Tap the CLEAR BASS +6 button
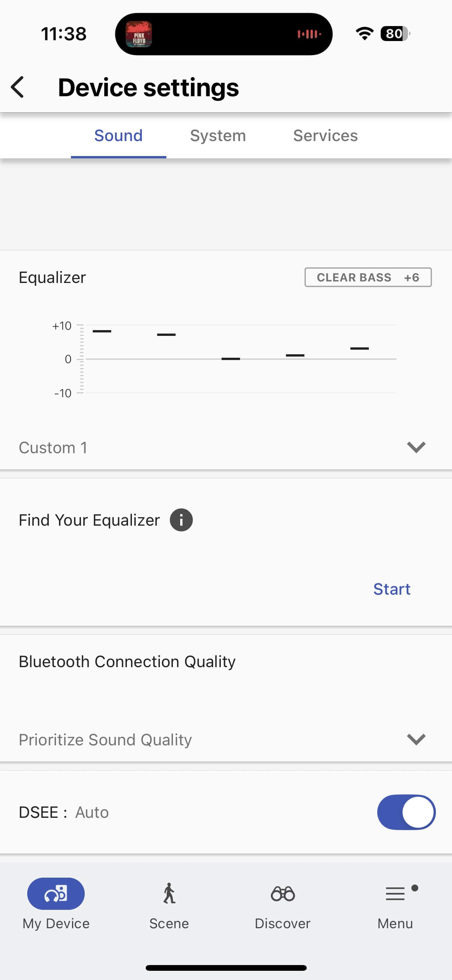 point(368,277)
